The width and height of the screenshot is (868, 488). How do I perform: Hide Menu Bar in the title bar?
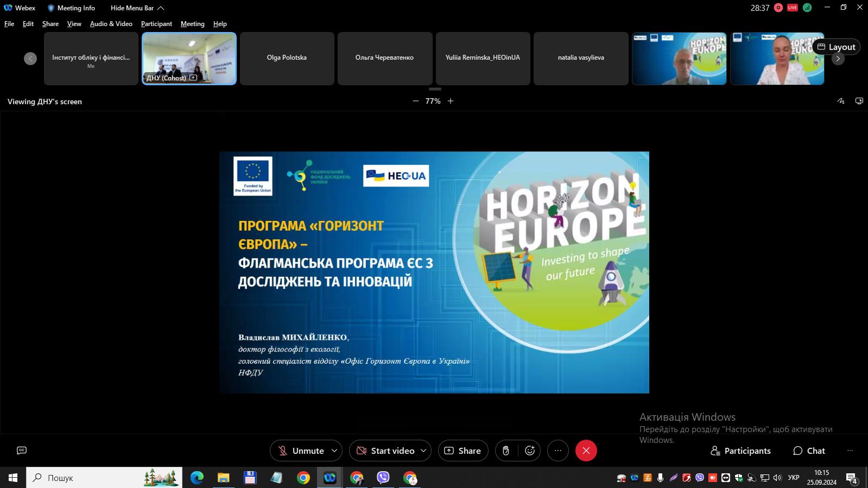coord(137,8)
